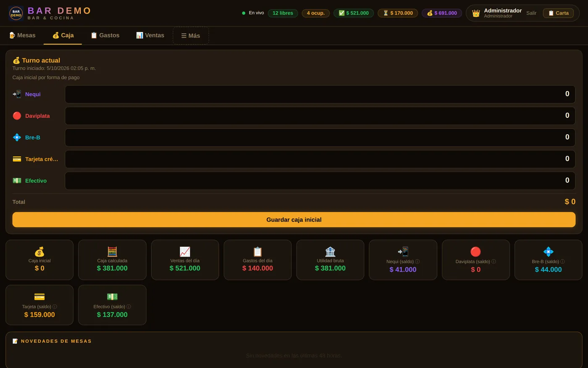Click the info icon next to Efectivo (saldo)
The height and width of the screenshot is (368, 588).
tap(129, 307)
